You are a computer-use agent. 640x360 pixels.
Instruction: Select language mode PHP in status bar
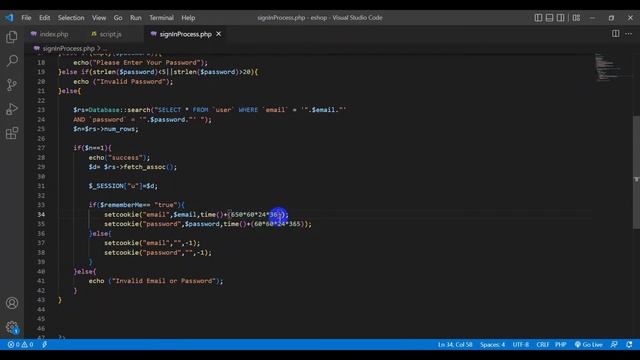tap(561, 344)
